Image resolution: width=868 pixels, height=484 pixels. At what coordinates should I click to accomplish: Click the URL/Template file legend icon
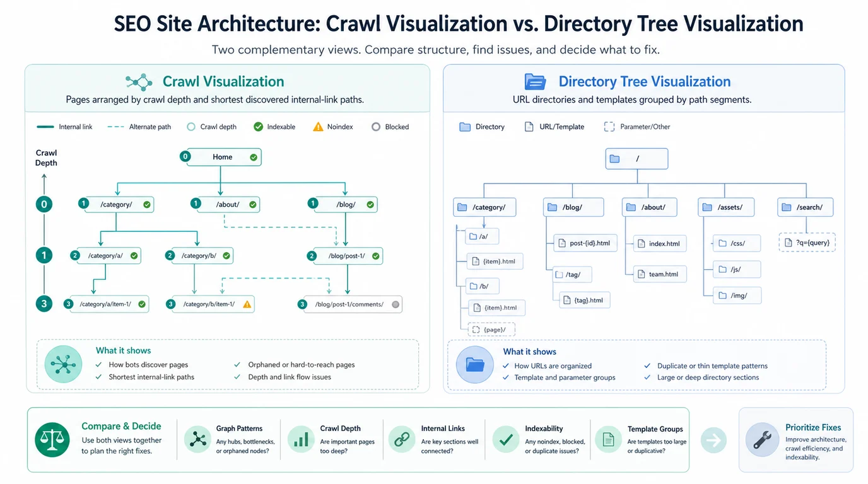coord(529,127)
